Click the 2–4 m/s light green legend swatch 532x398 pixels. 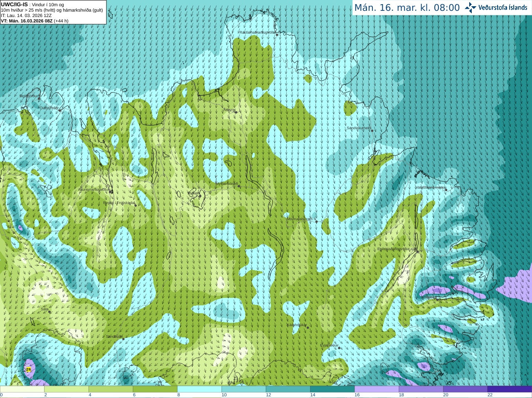tap(66, 389)
